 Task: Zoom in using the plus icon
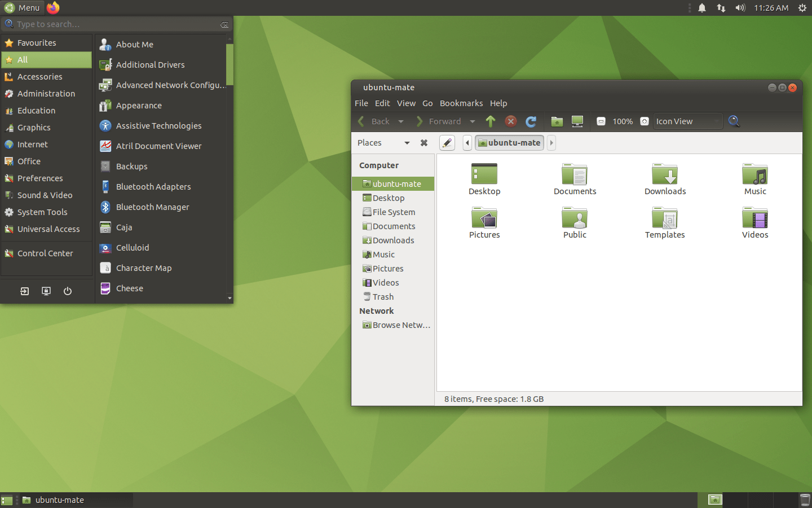click(x=645, y=121)
